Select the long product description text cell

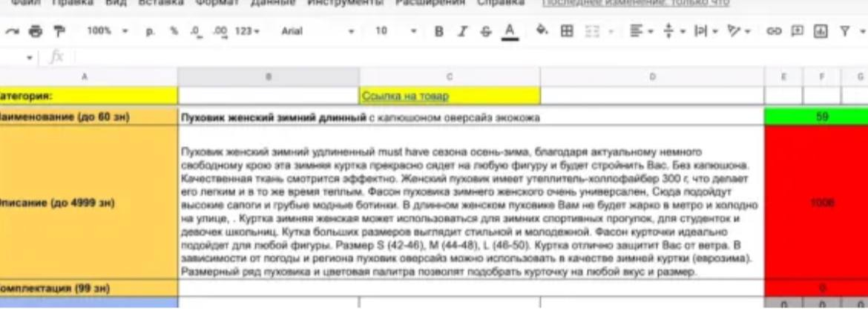point(471,203)
